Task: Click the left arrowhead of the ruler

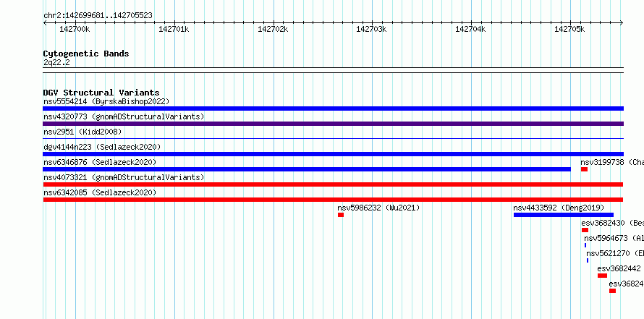Action: pos(45,22)
